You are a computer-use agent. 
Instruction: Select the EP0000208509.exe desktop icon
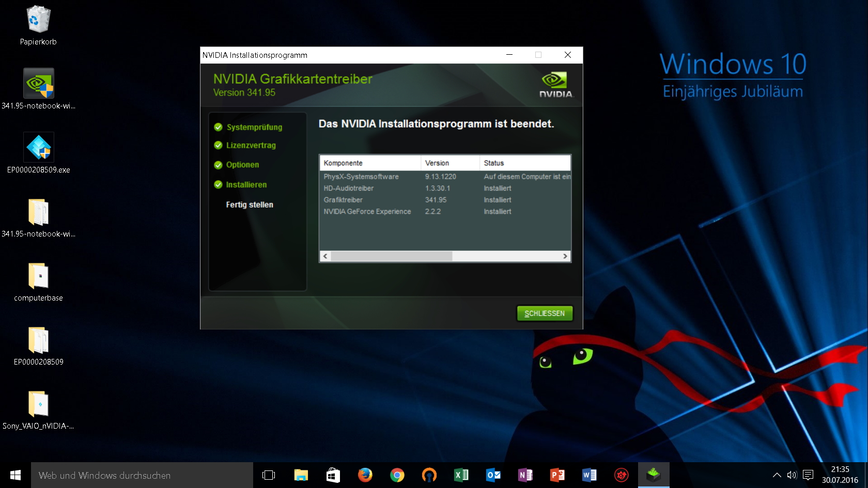click(x=38, y=153)
